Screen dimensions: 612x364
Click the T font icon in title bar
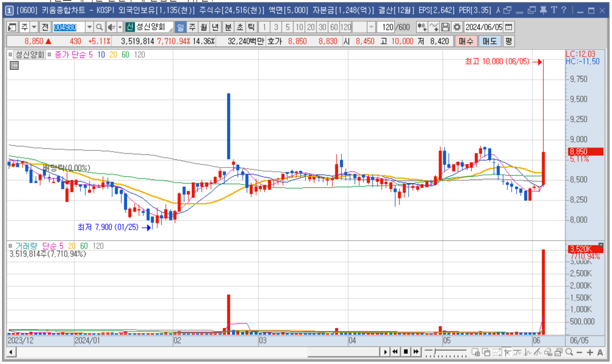coord(554,10)
